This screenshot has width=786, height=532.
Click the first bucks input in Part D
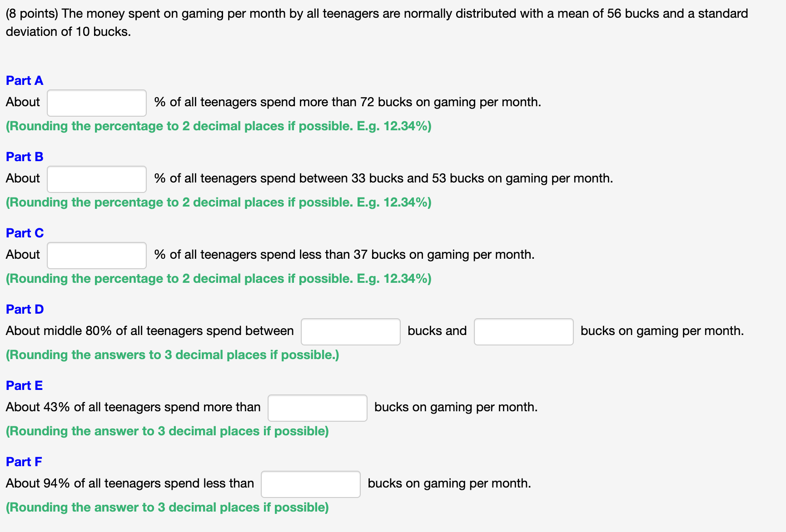pos(350,332)
